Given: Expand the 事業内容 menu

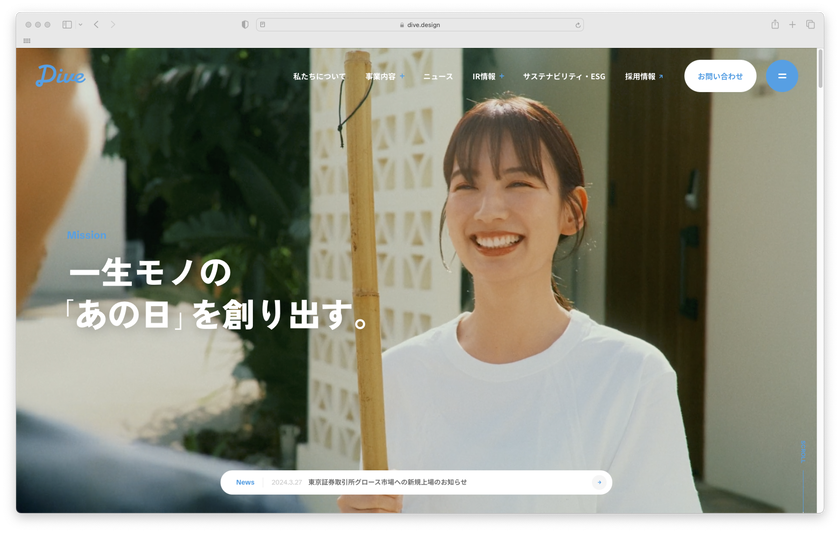Looking at the screenshot, I should 385,77.
